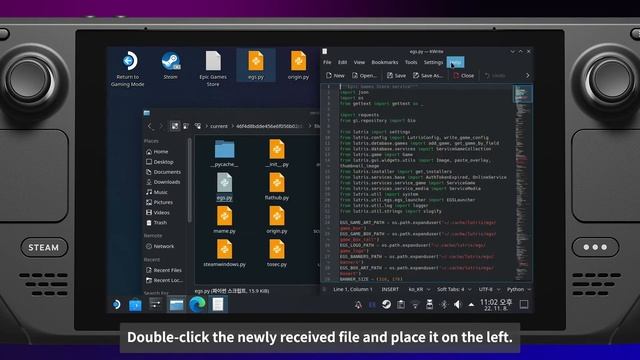Viewport: 640px width, 360px height.
Task: Open Dolphin from the taskbar
Action: click(x=176, y=304)
